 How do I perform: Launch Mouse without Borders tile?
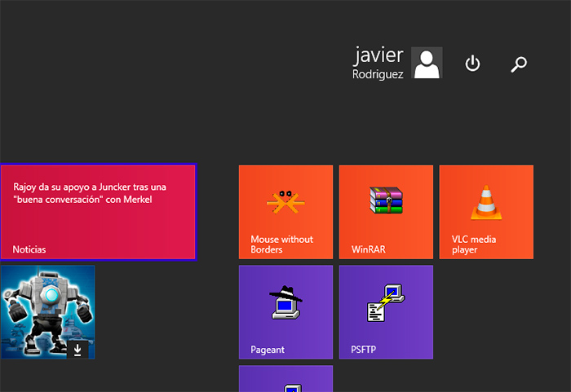[x=285, y=212]
